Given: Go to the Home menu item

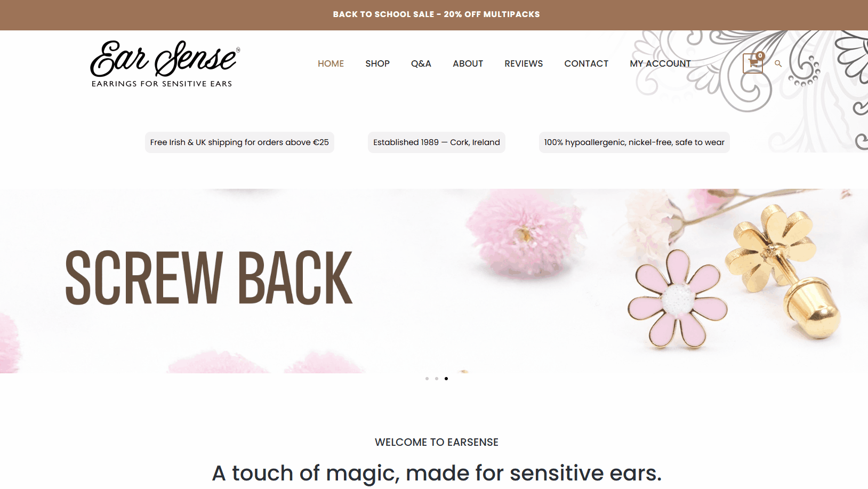Looking at the screenshot, I should click(331, 63).
